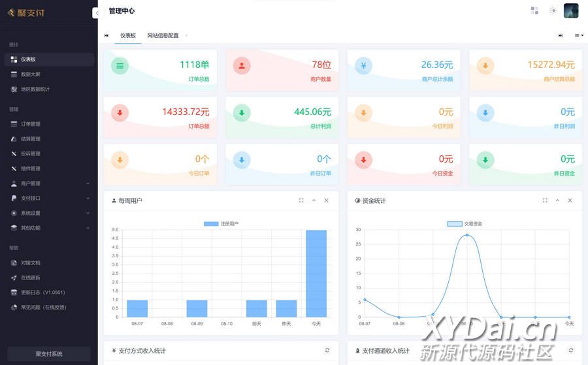588x365 pixels.
Task: Collapse the 资金统计 panel with the chevron
Action: 557,200
